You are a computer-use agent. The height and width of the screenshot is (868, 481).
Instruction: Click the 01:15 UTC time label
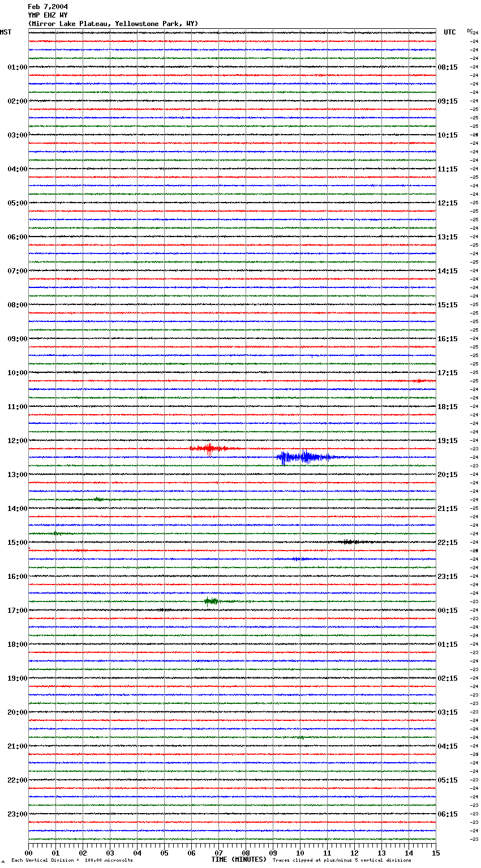(x=448, y=644)
